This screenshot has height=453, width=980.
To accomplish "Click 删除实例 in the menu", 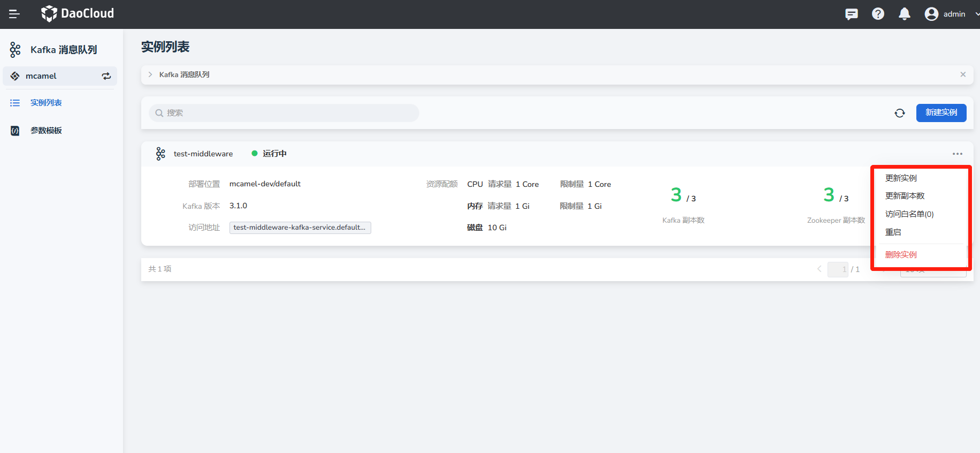I will point(901,255).
